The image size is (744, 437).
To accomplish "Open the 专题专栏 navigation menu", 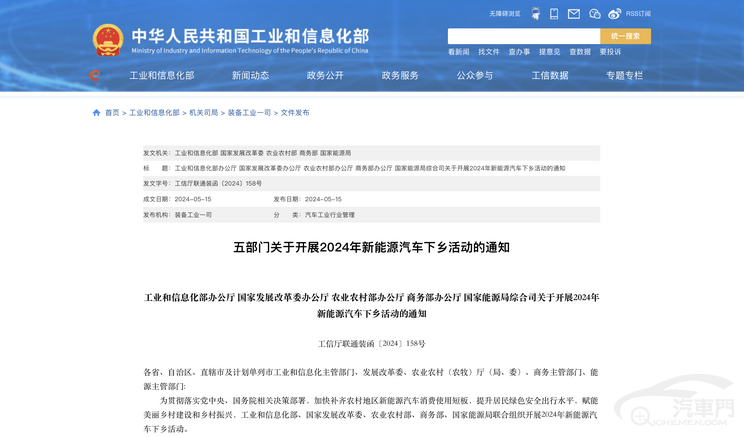I will [x=624, y=75].
